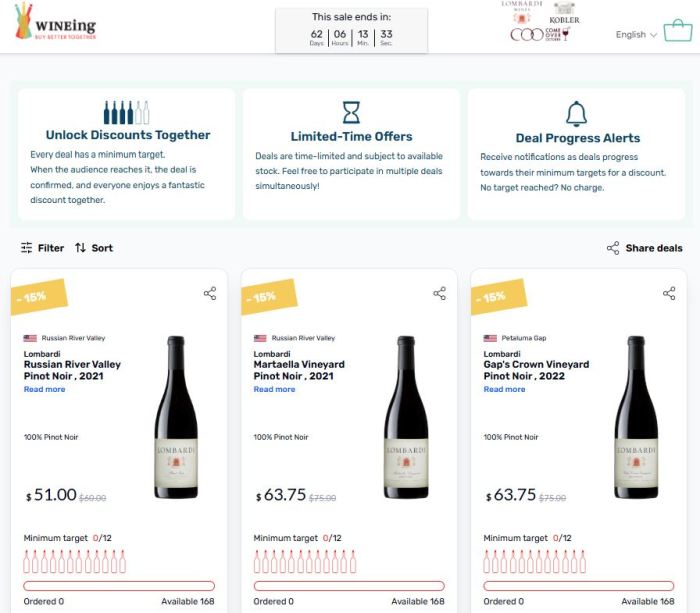Share the Martaella Vineyard Pinot Noir card
This screenshot has width=700, height=613.
pos(440,293)
